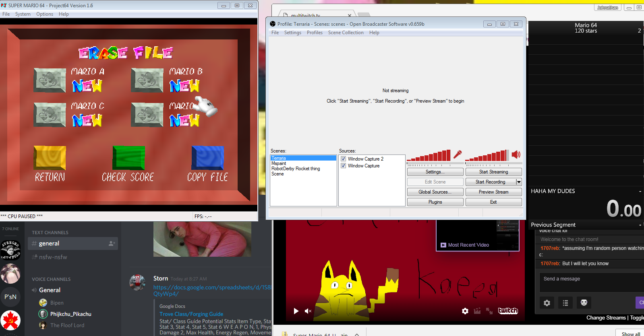Image resolution: width=644 pixels, height=336 pixels.
Task: Open the Google Docs spreadsheet link
Action: (x=212, y=291)
